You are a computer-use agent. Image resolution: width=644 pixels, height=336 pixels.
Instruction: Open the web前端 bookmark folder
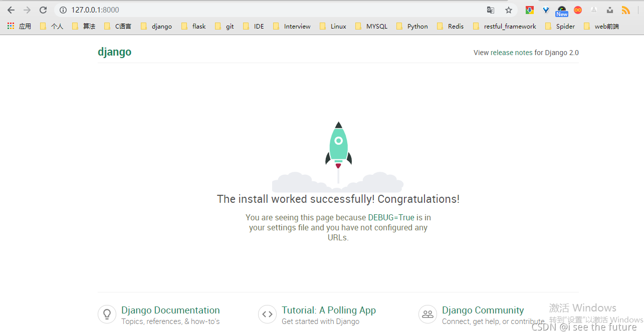(x=601, y=26)
